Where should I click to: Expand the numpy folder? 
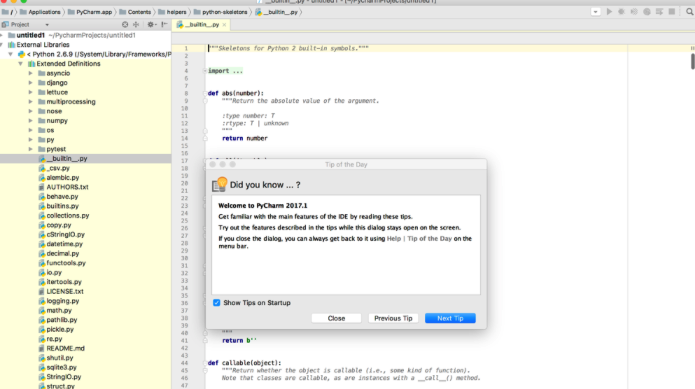pyautogui.click(x=31, y=121)
